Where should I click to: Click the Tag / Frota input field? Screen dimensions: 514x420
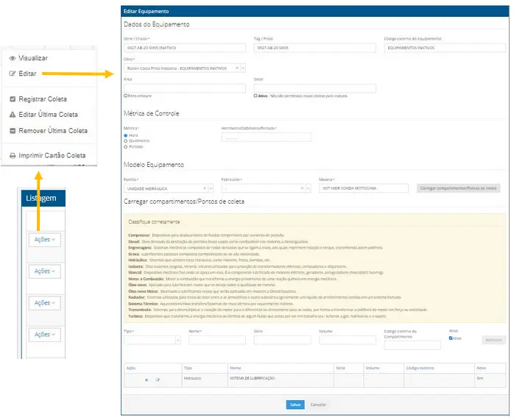314,48
